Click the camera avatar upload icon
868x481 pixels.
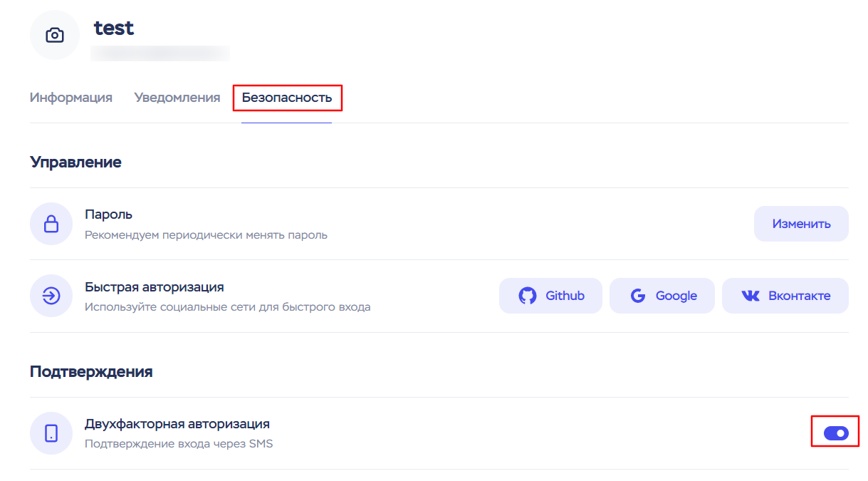(54, 35)
